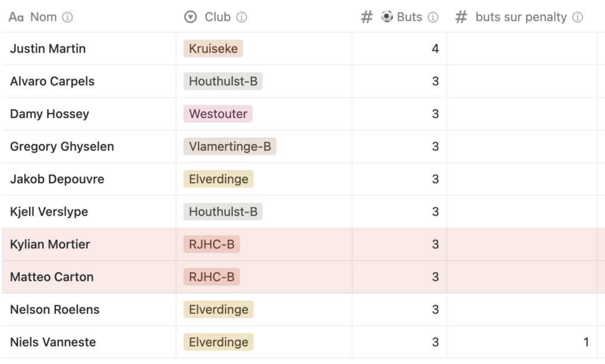Screen dimensions: 605x364
Task: Click the select-type icon before Club
Action: [190, 17]
